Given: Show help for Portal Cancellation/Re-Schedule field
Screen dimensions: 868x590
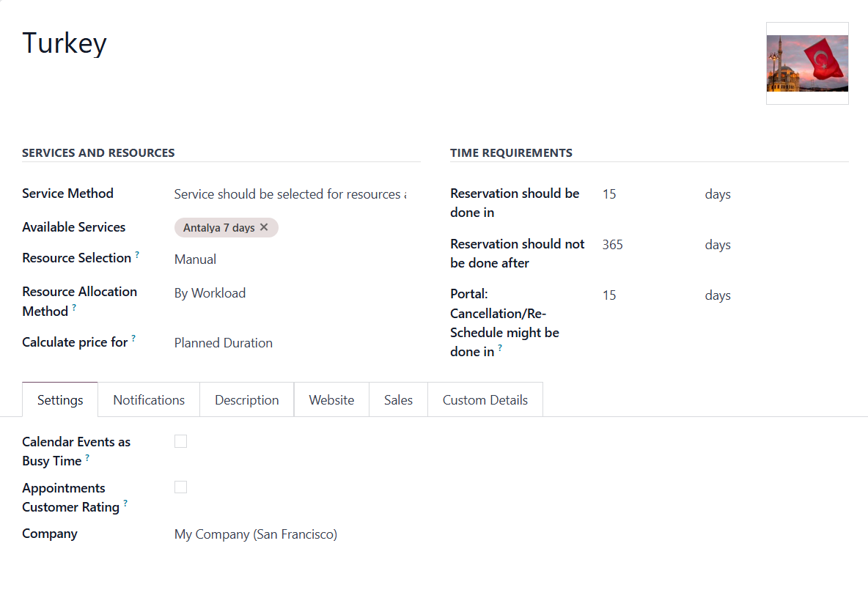Looking at the screenshot, I should tap(500, 347).
